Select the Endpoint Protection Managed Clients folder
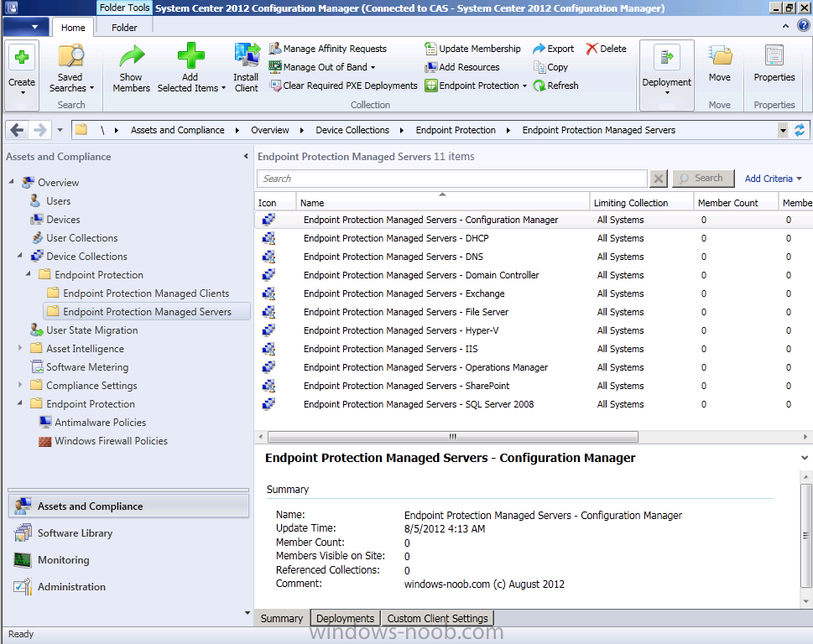The width and height of the screenshot is (813, 644). 138,293
